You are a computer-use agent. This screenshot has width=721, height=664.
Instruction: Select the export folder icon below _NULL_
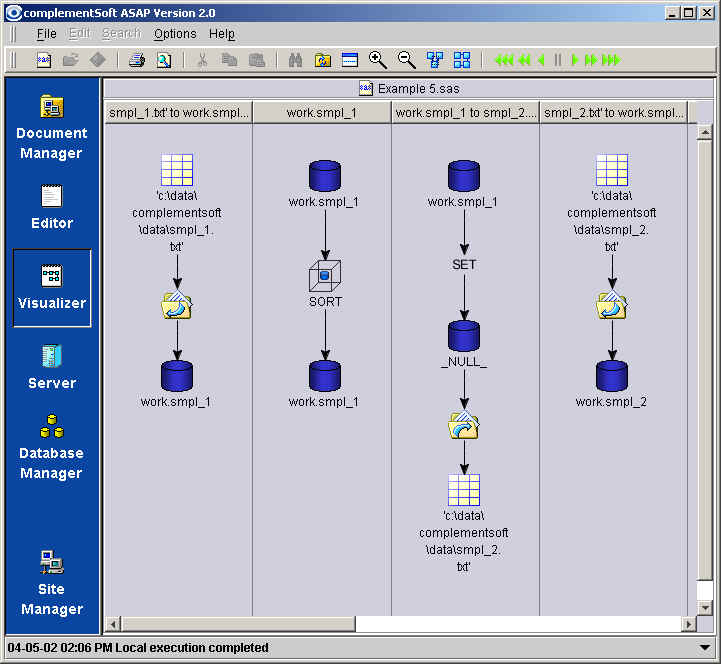(464, 425)
